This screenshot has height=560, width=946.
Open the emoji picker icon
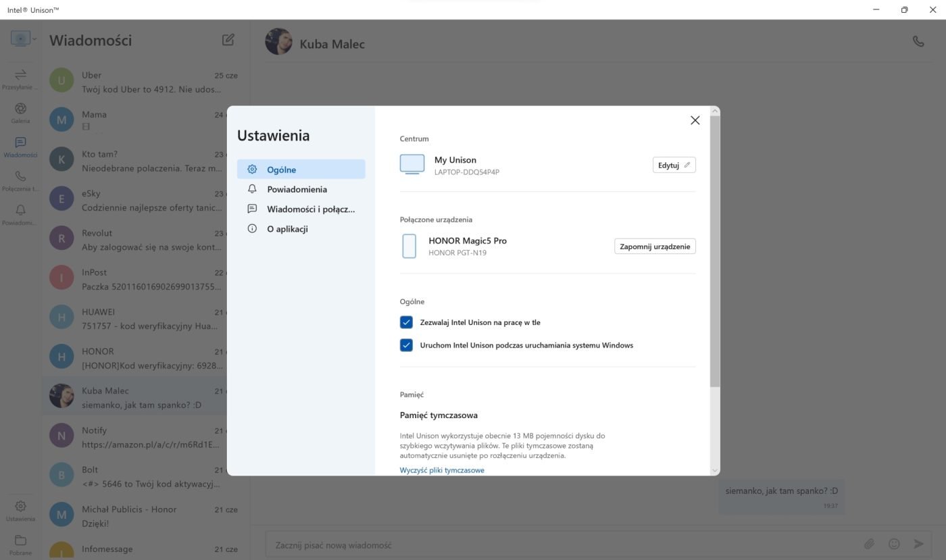click(894, 544)
